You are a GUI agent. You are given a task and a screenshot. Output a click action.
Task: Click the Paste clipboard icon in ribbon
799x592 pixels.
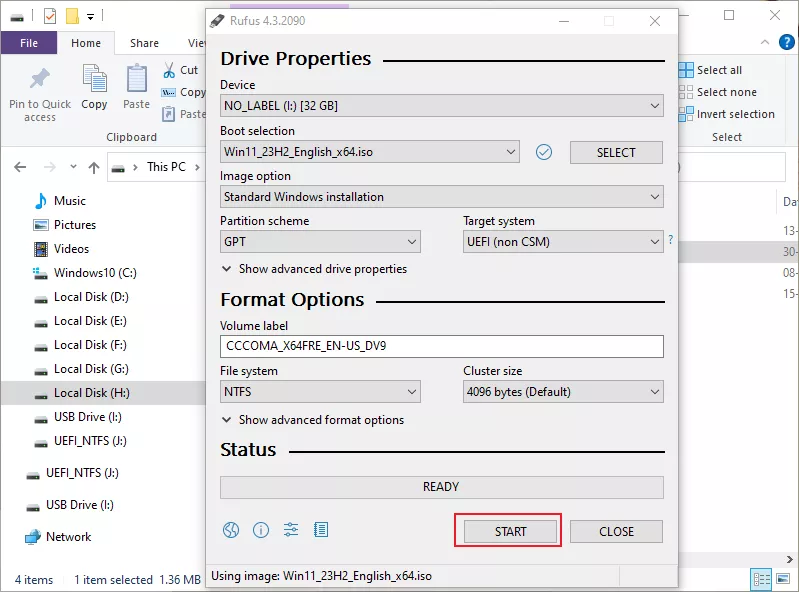(x=137, y=78)
